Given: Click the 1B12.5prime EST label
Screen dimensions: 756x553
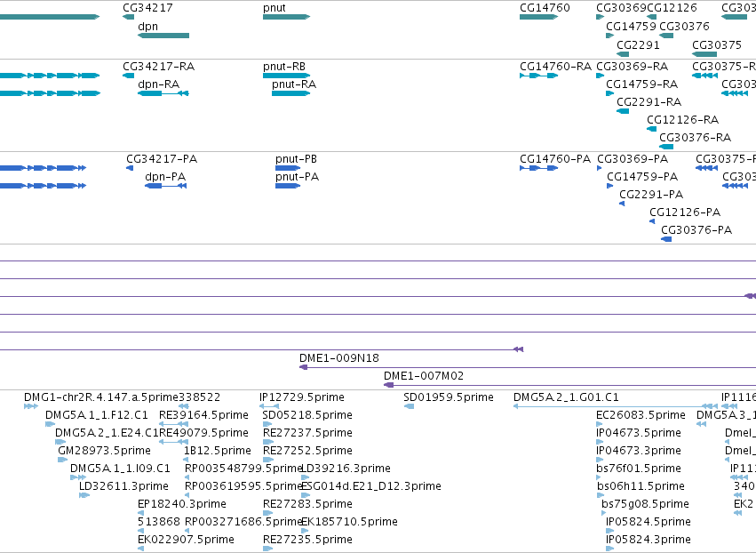Looking at the screenshot, I should (x=218, y=450).
